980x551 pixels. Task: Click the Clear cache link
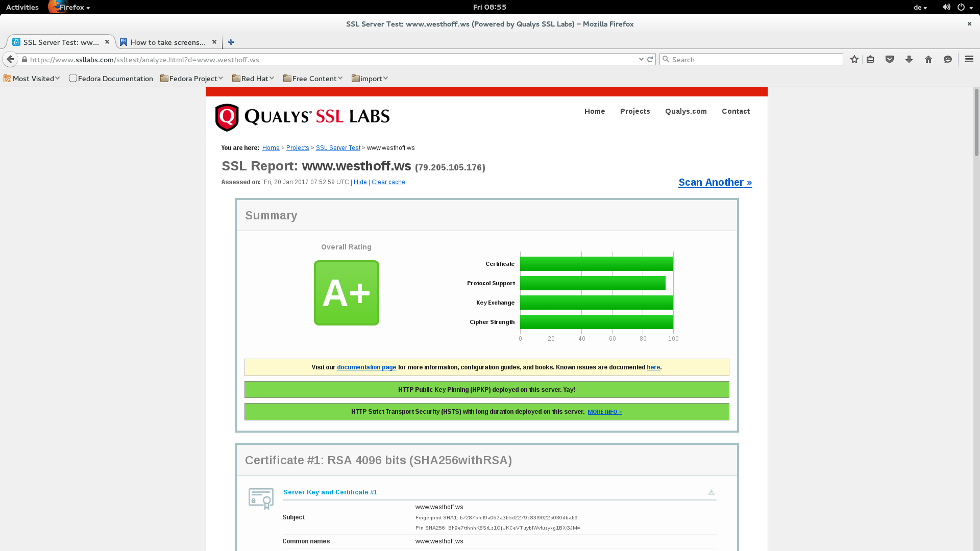point(388,182)
